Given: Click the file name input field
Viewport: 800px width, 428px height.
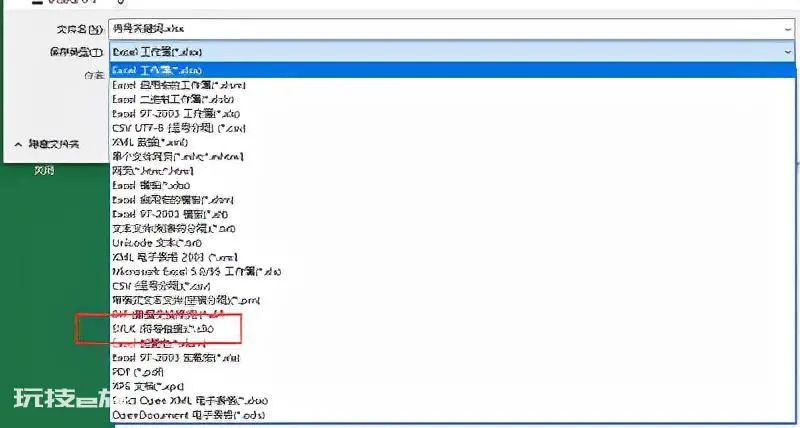Looking at the screenshot, I should (x=452, y=29).
